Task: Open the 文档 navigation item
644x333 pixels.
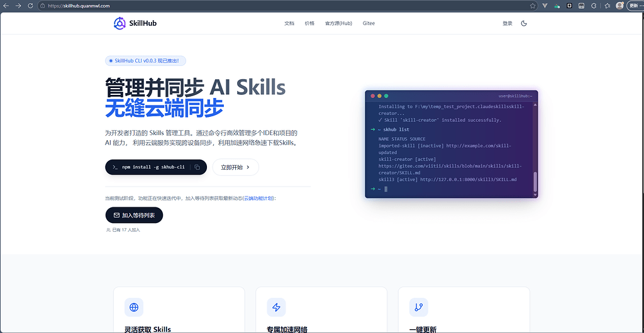Action: click(289, 23)
